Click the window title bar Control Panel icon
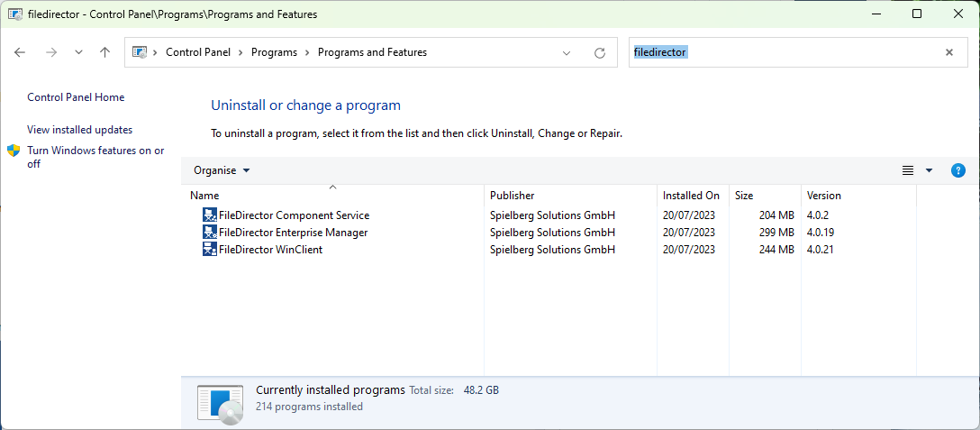Viewport: 980px width, 430px height. (x=15, y=14)
